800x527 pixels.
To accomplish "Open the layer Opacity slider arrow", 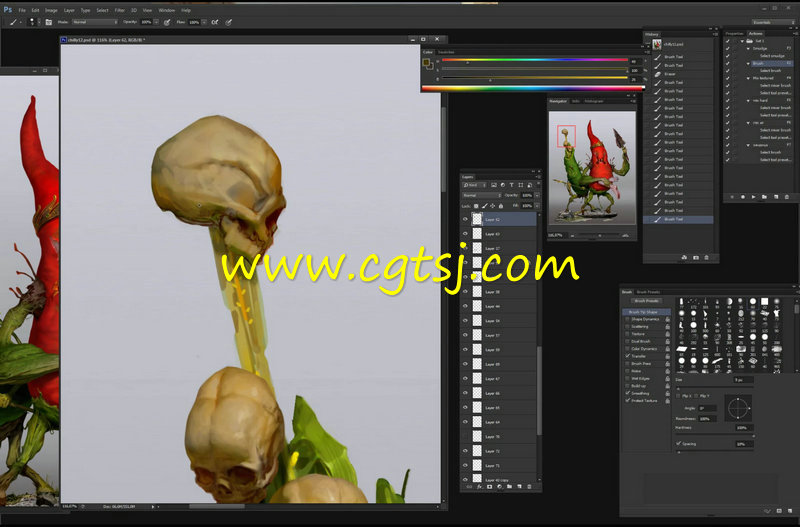I will [x=537, y=195].
